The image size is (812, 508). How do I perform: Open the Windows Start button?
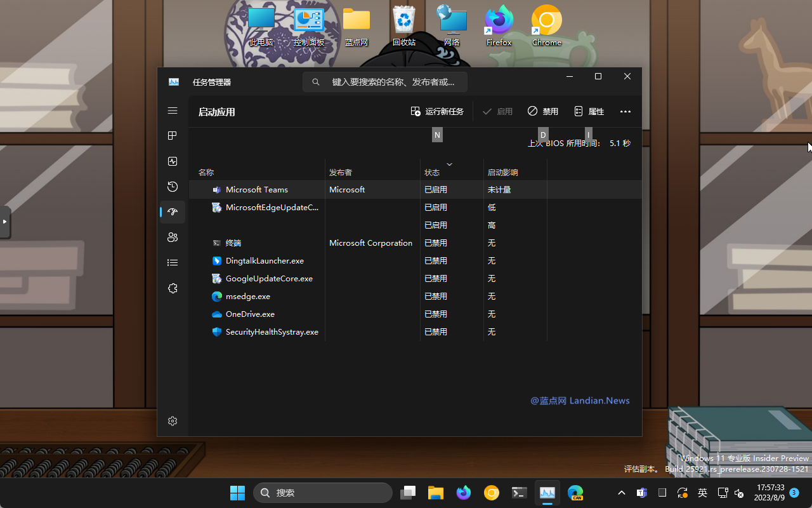click(x=237, y=493)
